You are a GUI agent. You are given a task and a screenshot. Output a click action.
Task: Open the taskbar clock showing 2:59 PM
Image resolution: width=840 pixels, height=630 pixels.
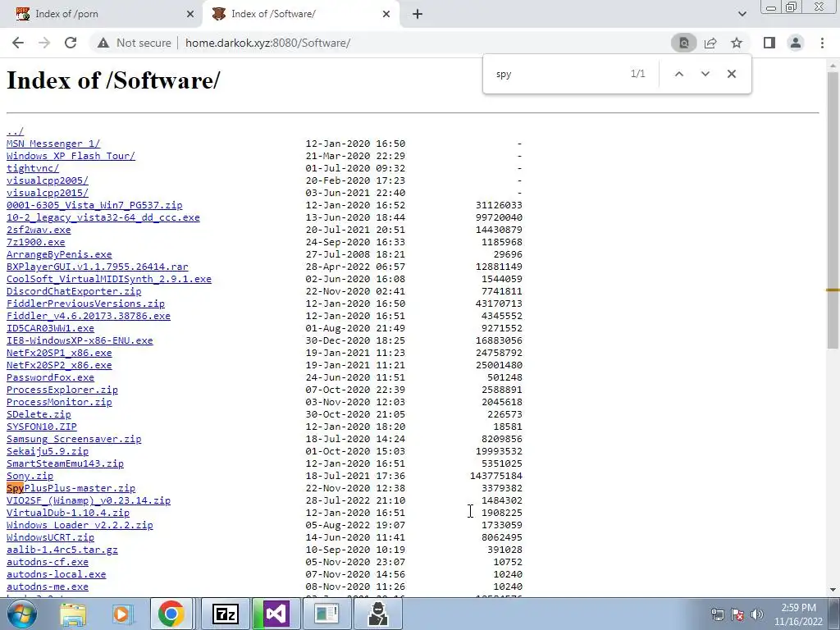coord(798,614)
